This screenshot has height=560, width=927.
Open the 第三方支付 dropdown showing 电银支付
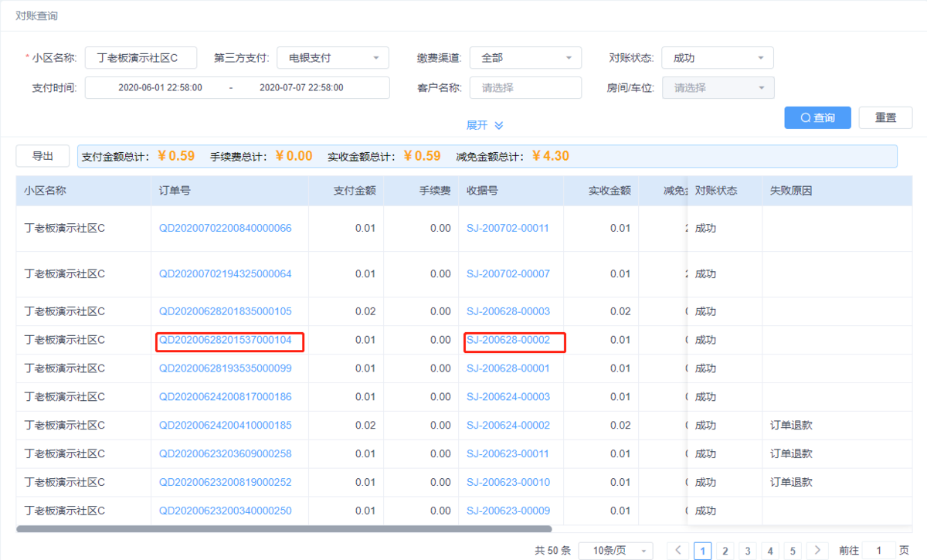(333, 57)
